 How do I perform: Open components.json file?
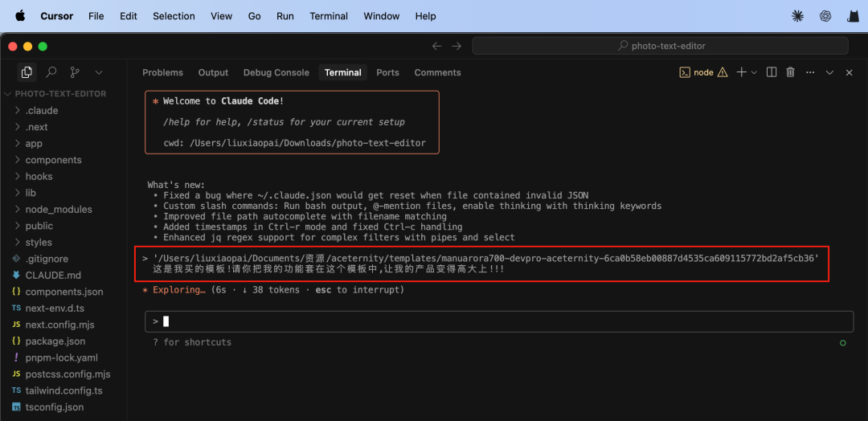64,292
